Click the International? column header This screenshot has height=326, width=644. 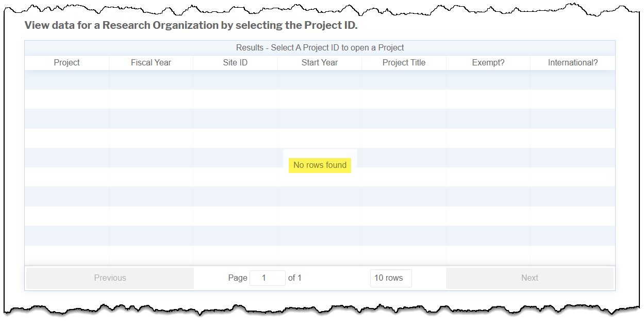click(572, 63)
